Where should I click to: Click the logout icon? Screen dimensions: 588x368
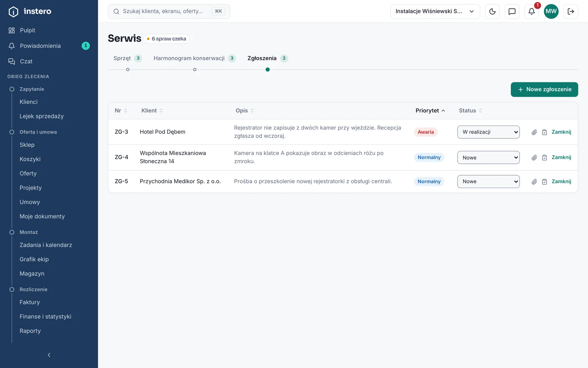coord(571,11)
